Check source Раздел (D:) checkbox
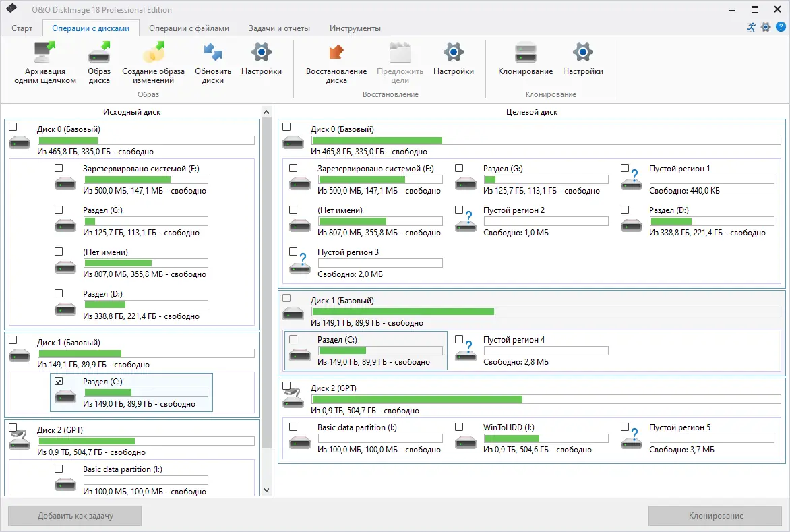 coord(59,293)
